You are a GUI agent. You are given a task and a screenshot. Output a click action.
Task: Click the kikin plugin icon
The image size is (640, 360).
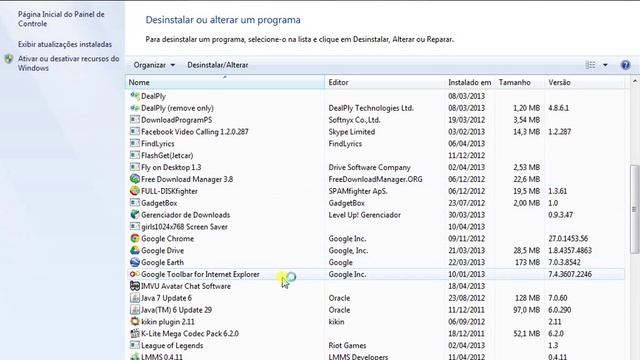(135, 321)
